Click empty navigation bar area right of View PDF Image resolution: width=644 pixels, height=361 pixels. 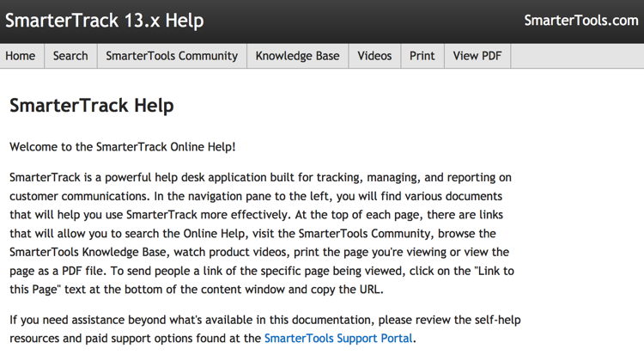(575, 56)
